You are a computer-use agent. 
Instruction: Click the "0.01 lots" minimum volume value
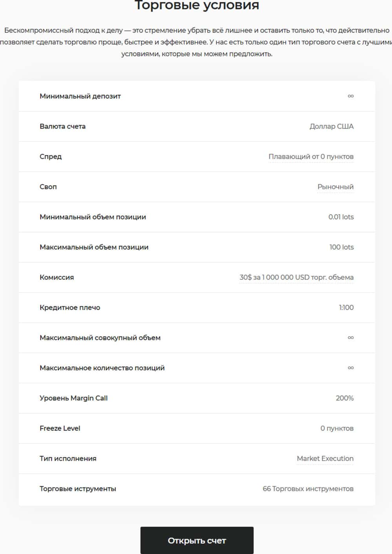[341, 217]
